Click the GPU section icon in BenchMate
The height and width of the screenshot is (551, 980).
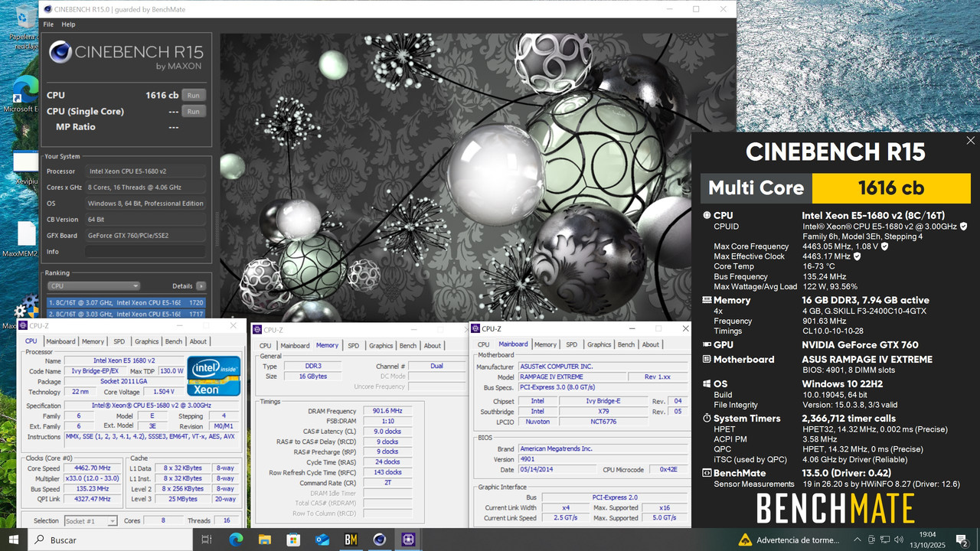(x=707, y=344)
